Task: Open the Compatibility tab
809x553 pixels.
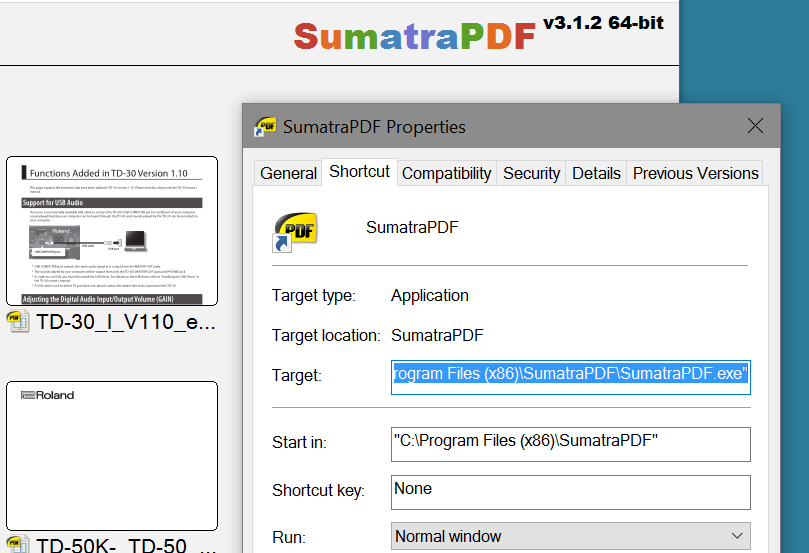Action: (446, 173)
